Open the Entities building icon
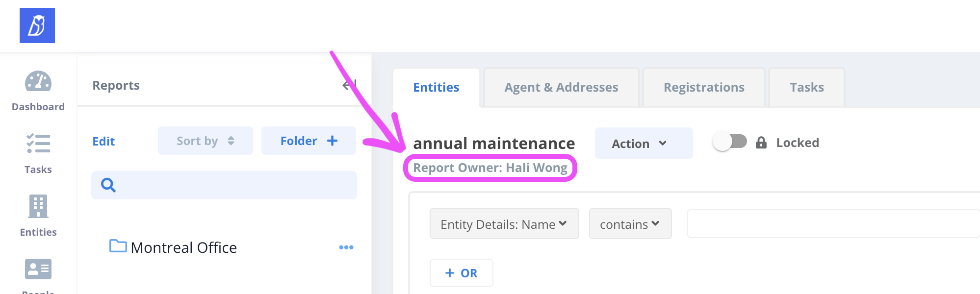The height and width of the screenshot is (294, 980). pos(38,206)
